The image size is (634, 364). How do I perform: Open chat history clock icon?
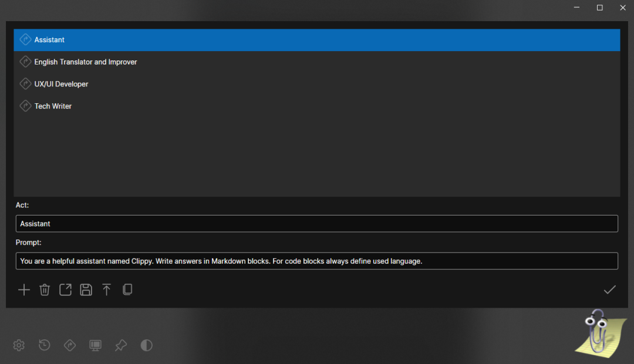tap(44, 345)
